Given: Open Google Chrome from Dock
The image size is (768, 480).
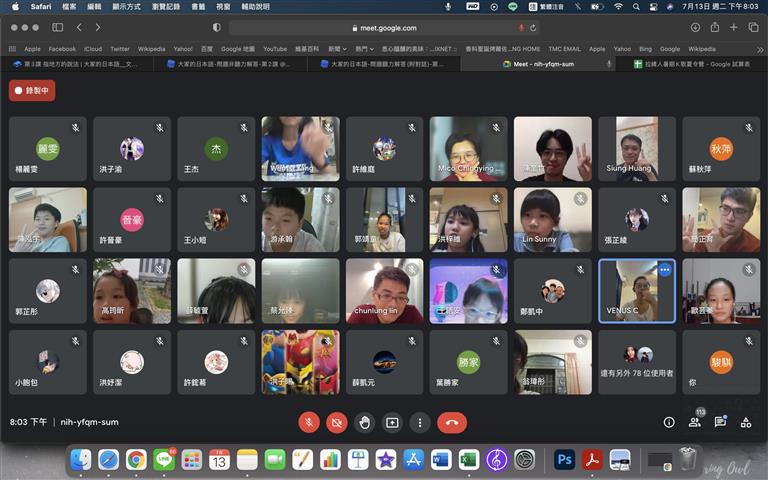Looking at the screenshot, I should pos(136,460).
